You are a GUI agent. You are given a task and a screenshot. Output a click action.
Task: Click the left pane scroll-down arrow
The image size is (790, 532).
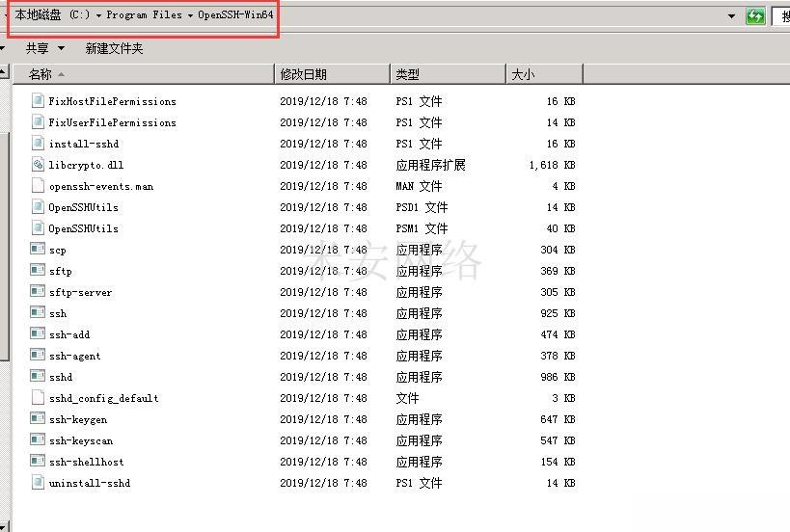(4, 526)
